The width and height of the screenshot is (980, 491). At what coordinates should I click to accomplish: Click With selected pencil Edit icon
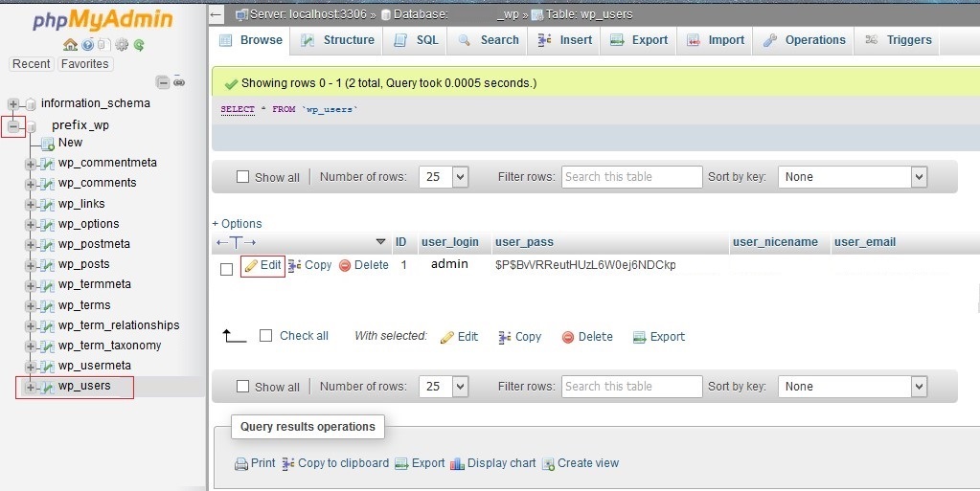click(446, 337)
